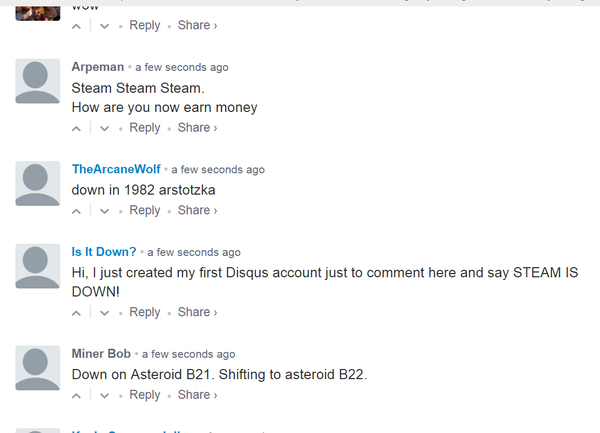Open TheArcaneWolf's profile link
600x433 pixels.
116,169
